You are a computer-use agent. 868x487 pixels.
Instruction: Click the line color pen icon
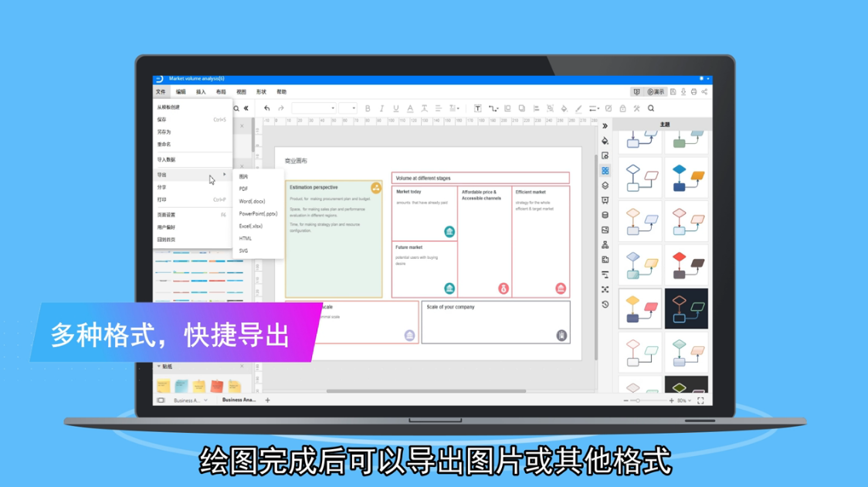[x=578, y=108]
